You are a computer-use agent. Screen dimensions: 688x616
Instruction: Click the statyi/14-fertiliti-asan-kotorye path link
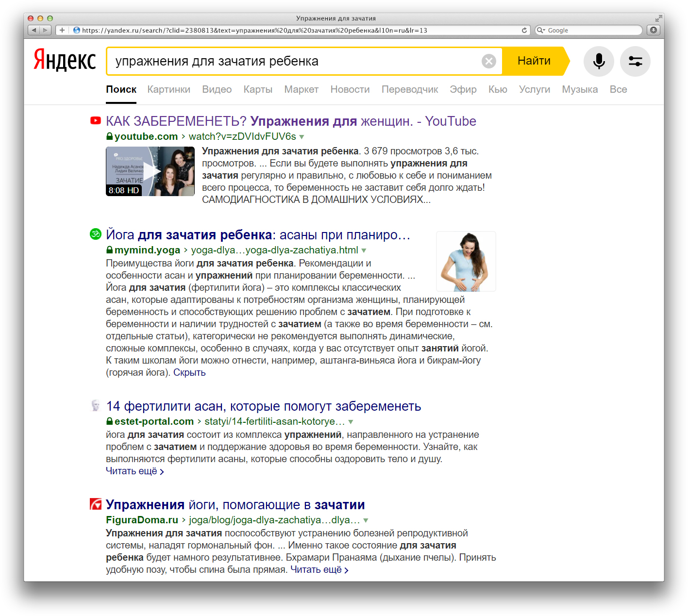(x=275, y=421)
